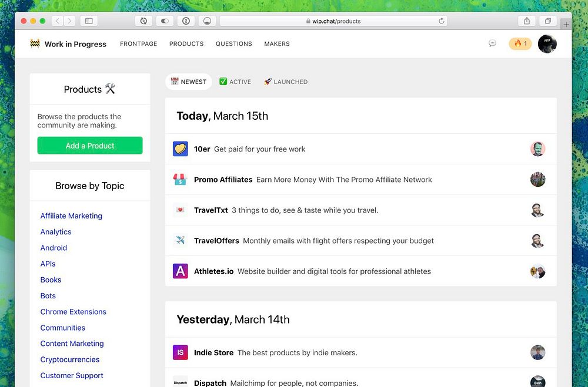Open the Indie Store product title
This screenshot has width=588, height=387.
[x=214, y=352]
